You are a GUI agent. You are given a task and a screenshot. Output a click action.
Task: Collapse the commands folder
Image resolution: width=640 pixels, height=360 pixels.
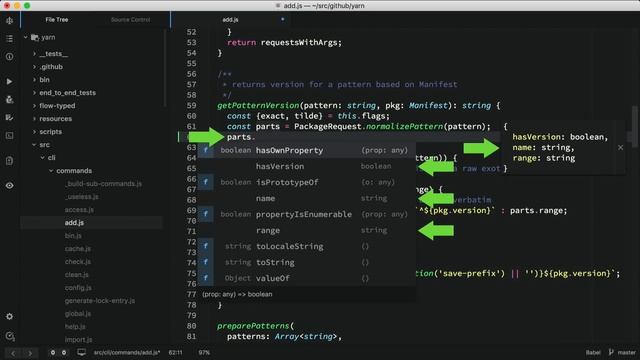pyautogui.click(x=51, y=171)
